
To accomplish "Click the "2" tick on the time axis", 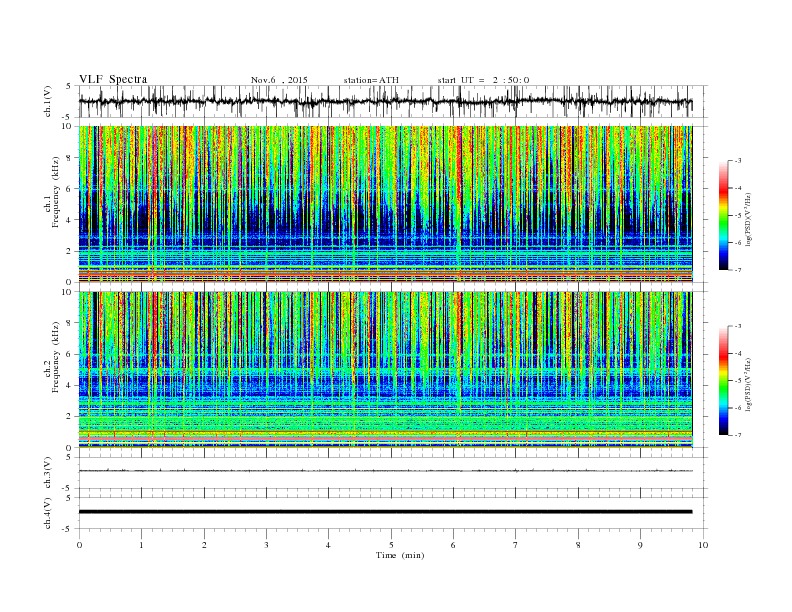I will 204,545.
